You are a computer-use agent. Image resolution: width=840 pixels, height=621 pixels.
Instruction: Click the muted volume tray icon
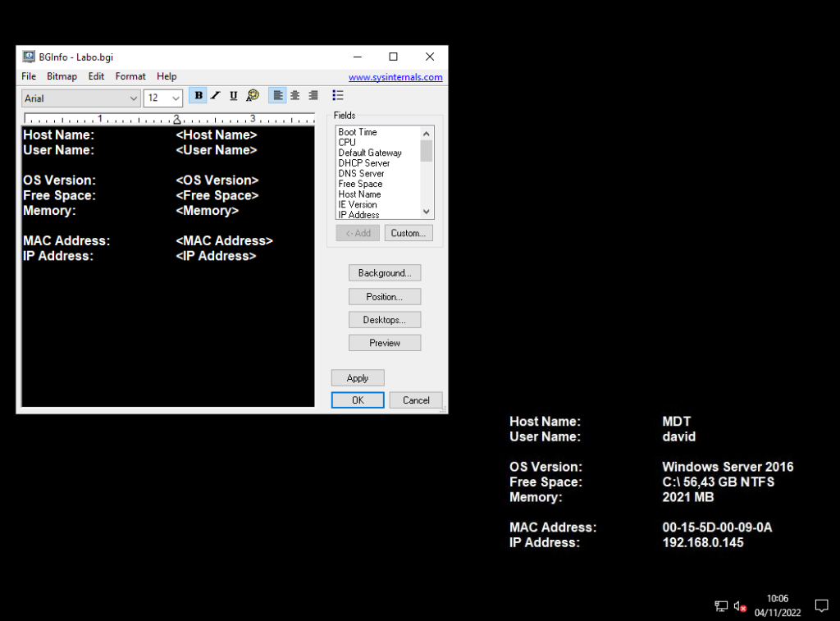(741, 606)
